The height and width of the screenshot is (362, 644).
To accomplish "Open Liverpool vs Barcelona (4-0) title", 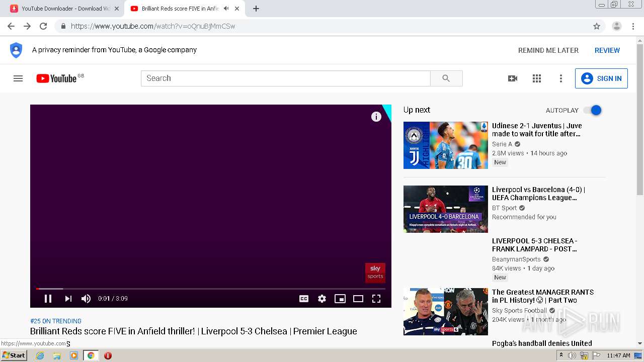I will (x=538, y=194).
